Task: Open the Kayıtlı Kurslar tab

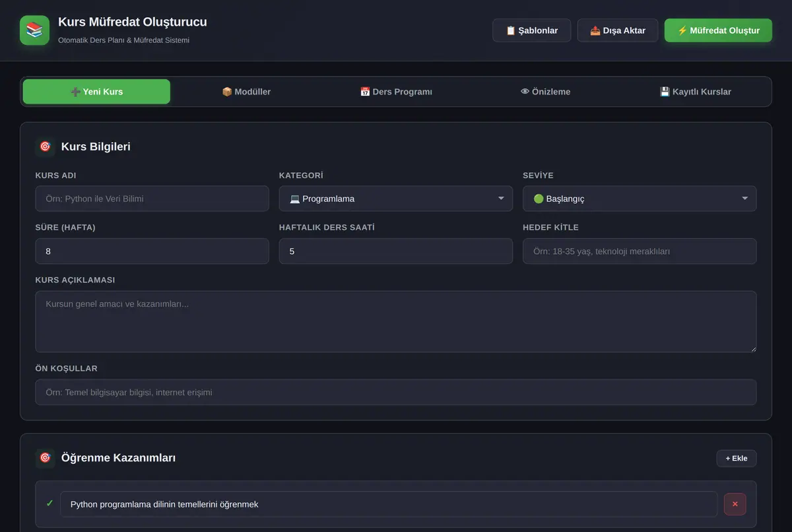Action: coord(695,92)
